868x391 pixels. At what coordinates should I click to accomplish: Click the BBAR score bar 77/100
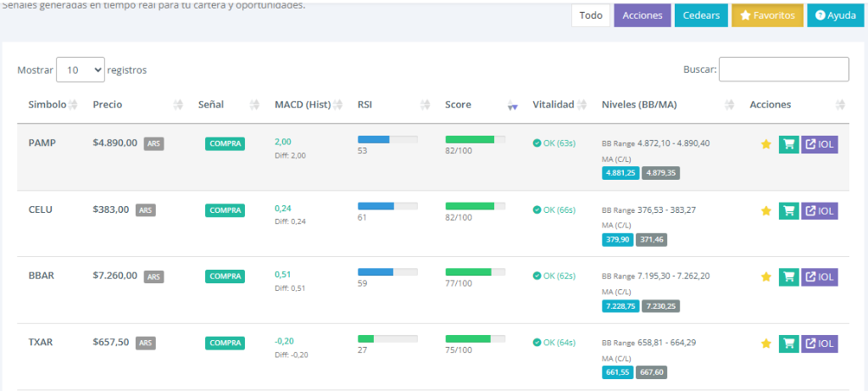(x=475, y=272)
